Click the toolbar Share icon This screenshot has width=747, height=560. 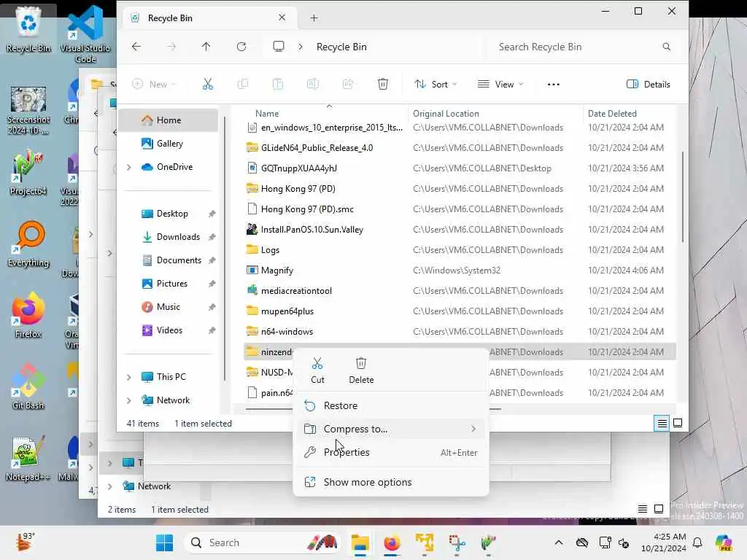tap(348, 85)
